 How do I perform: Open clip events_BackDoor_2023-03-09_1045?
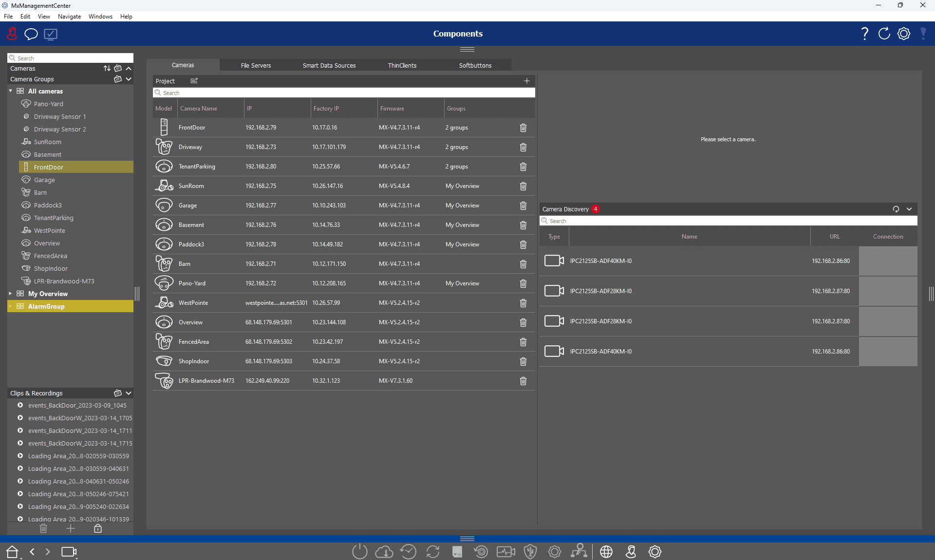(77, 405)
